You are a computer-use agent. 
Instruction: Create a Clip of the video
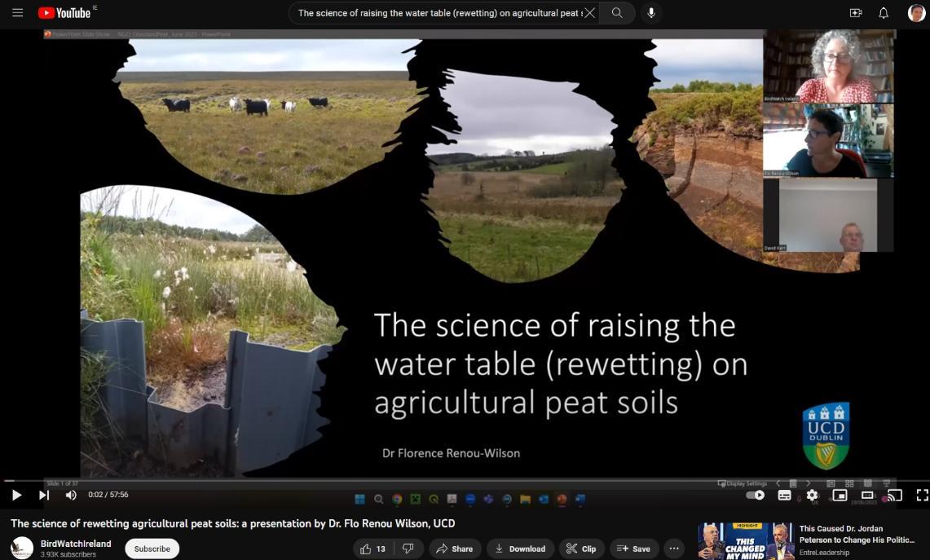[581, 549]
